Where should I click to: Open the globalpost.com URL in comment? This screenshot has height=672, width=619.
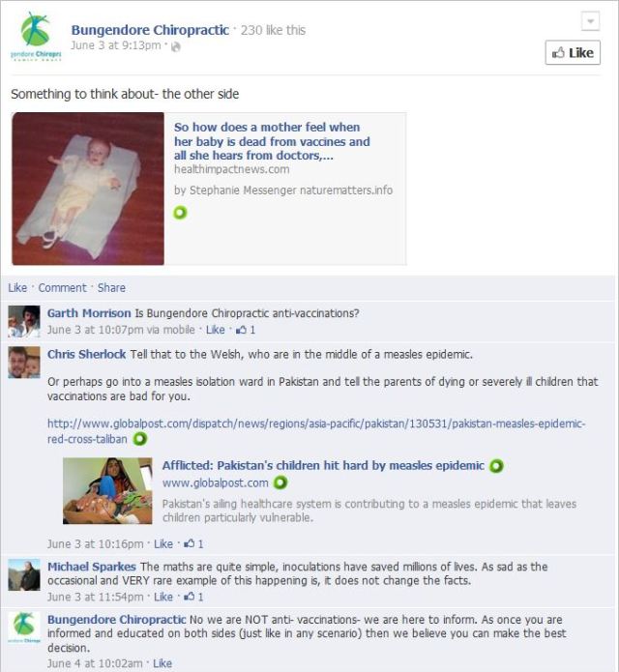coord(316,431)
